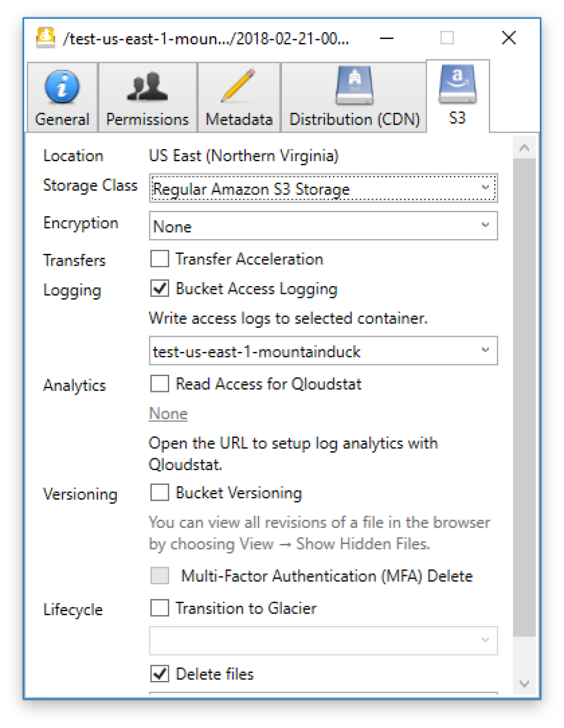
Task: Open the access logs container dropdown
Action: tap(484, 350)
